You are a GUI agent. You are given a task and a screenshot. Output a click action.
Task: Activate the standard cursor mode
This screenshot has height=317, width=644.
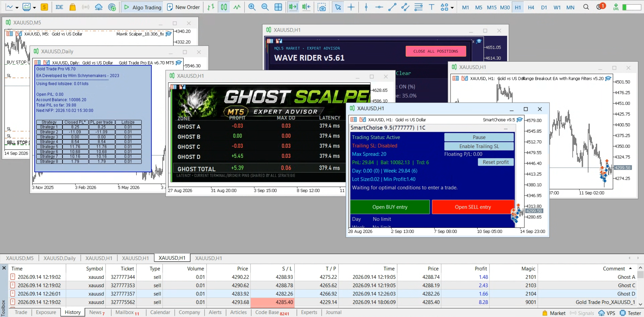point(338,7)
